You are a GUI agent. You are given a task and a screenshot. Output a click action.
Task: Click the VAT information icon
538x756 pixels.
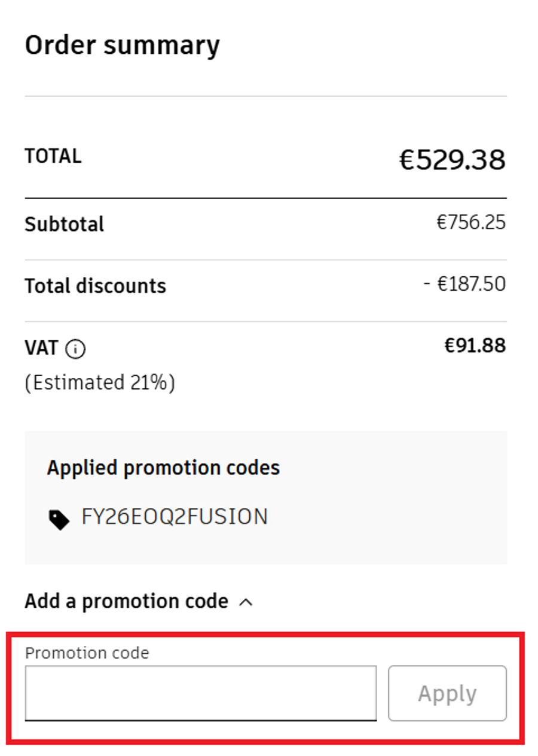[75, 349]
